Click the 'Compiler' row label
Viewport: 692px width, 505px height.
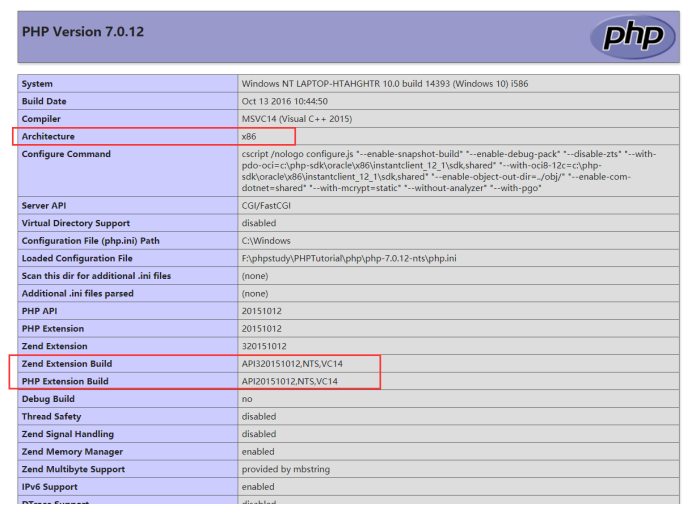point(41,119)
